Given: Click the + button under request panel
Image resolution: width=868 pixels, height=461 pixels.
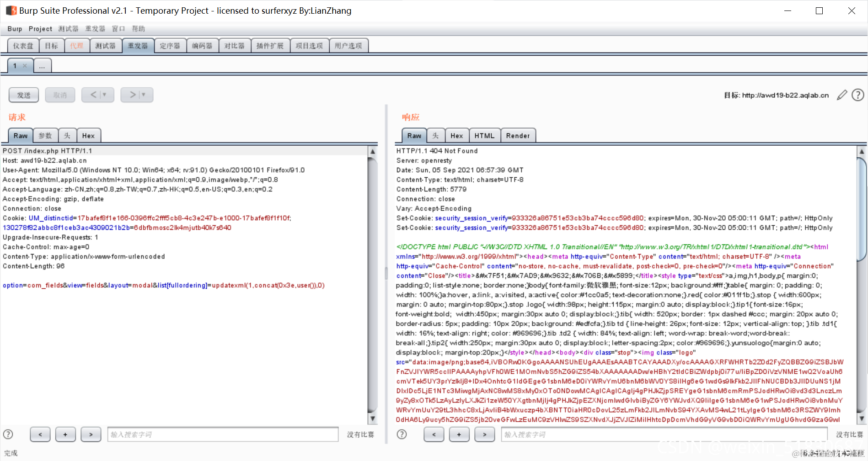Looking at the screenshot, I should (65, 435).
